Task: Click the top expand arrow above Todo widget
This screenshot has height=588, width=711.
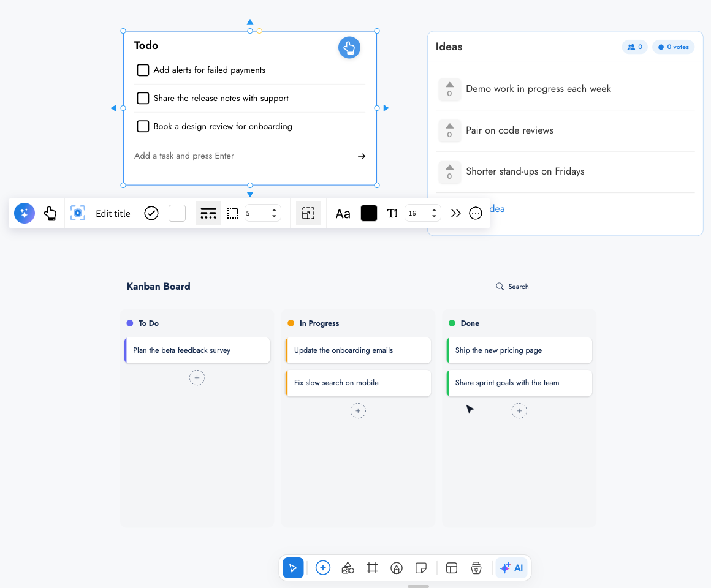Action: pyautogui.click(x=250, y=22)
